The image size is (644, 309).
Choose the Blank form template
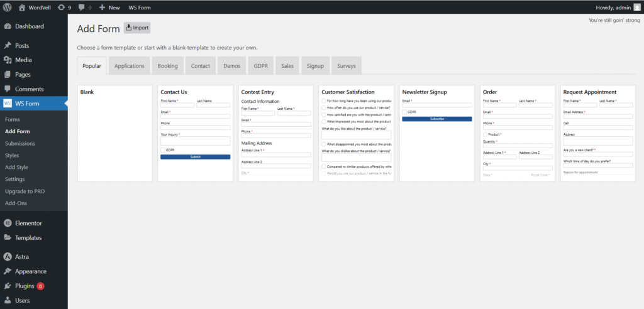pos(114,133)
